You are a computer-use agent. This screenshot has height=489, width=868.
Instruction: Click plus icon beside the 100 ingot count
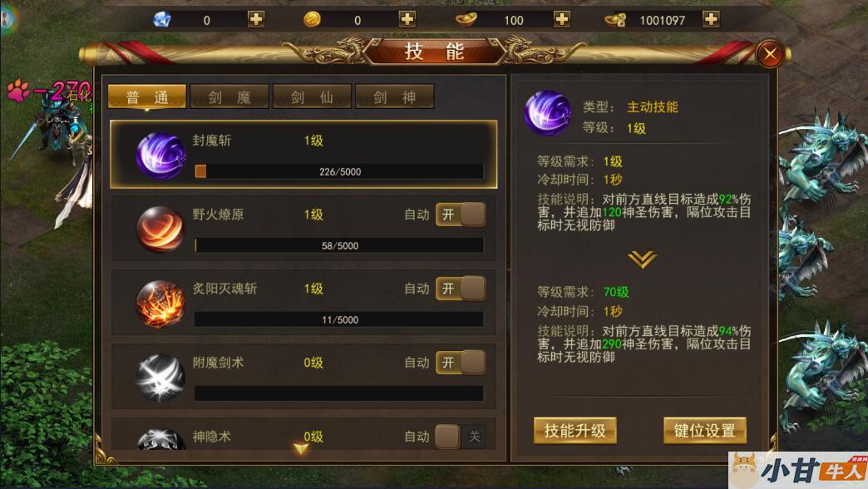[562, 19]
